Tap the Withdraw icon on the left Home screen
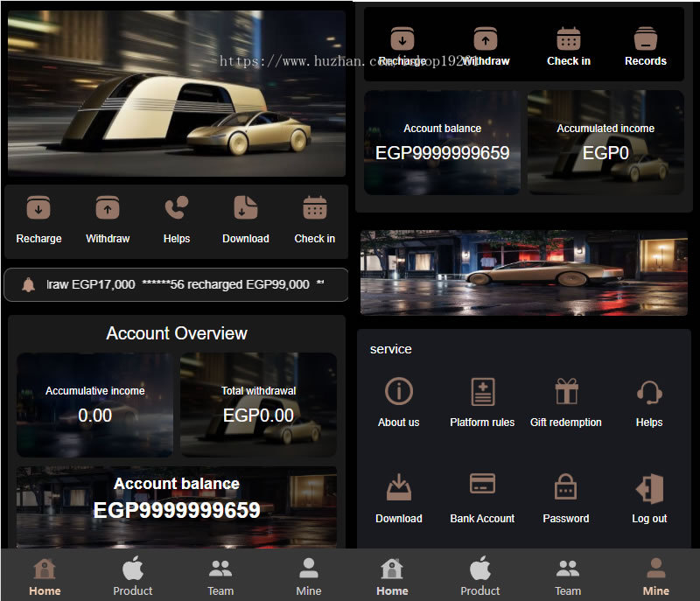 click(x=108, y=207)
